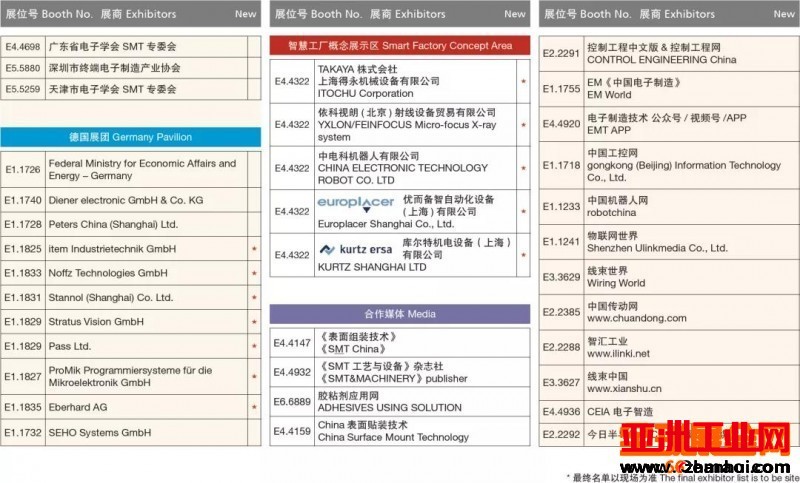Select the 合作媒体 Media section banner
The height and width of the screenshot is (483, 800).
pos(399,314)
